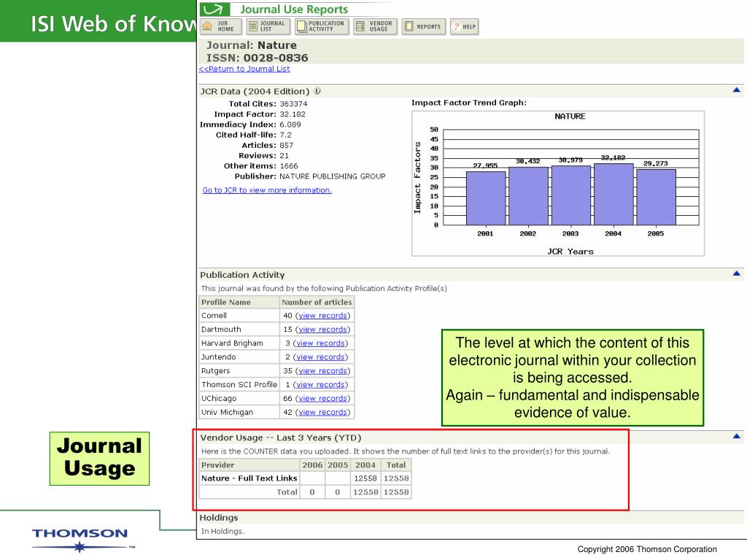The width and height of the screenshot is (747, 560).
Task: Select the Total Cites value 363374
Action: [x=293, y=104]
